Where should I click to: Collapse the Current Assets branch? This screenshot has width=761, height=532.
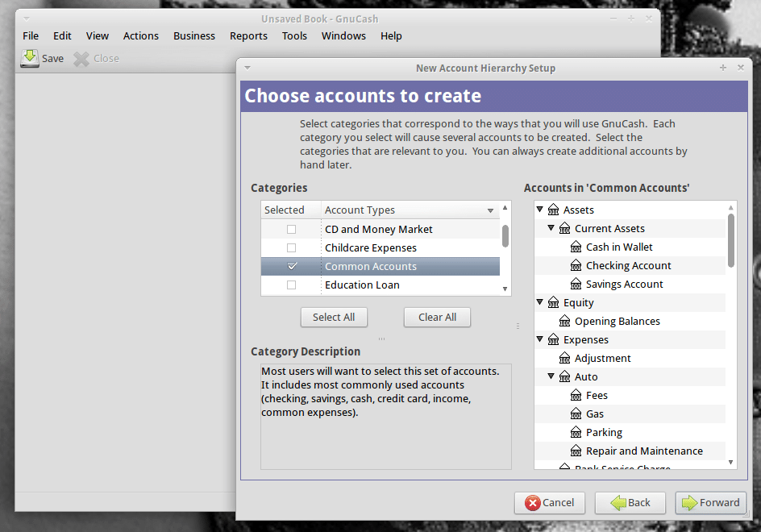point(551,229)
